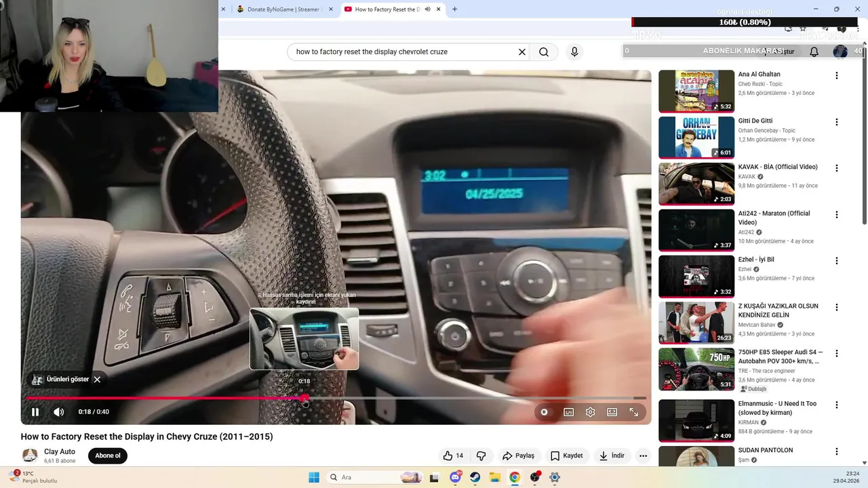Screen dimensions: 868x488
Task: Close the How to Factory Reset tab
Action: (439, 9)
